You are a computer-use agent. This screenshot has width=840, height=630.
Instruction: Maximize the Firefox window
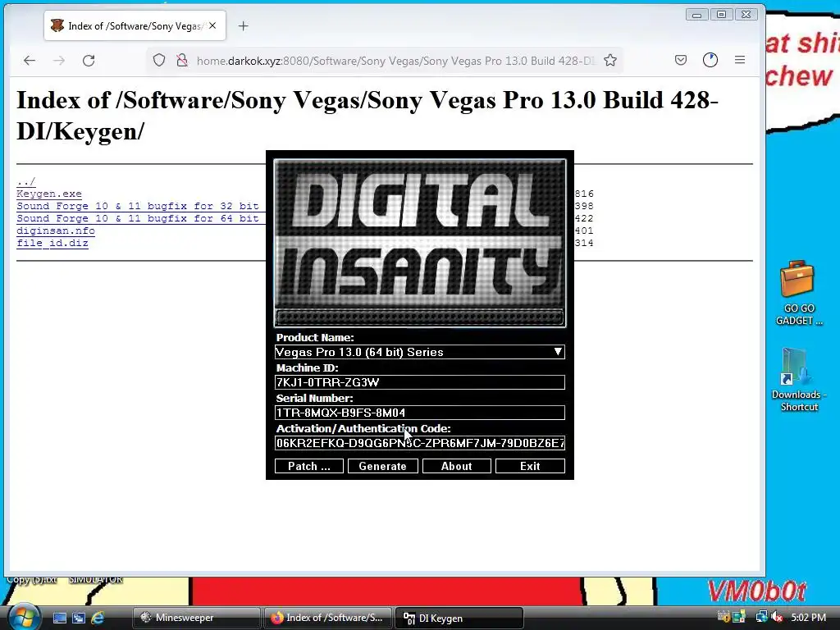pos(722,15)
